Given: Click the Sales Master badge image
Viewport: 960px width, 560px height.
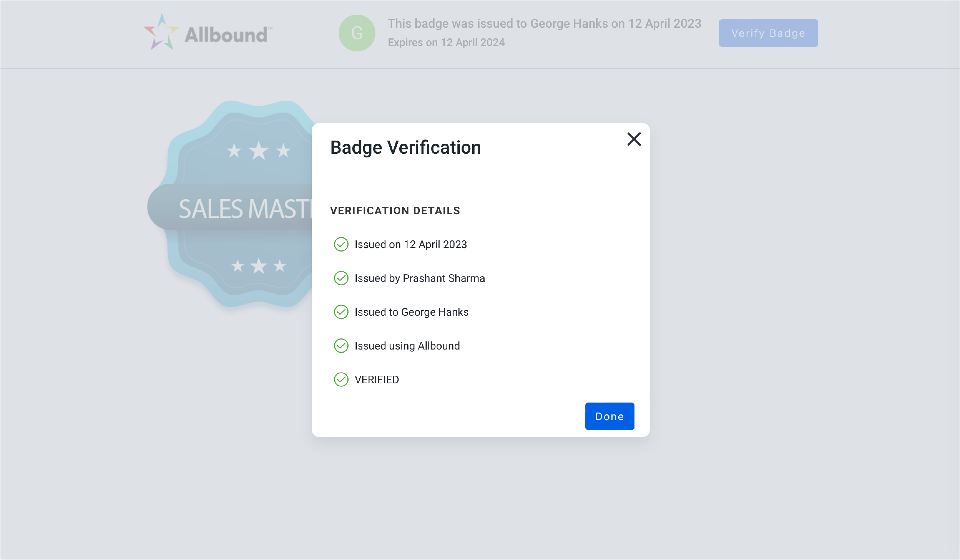Looking at the screenshot, I should 232,204.
